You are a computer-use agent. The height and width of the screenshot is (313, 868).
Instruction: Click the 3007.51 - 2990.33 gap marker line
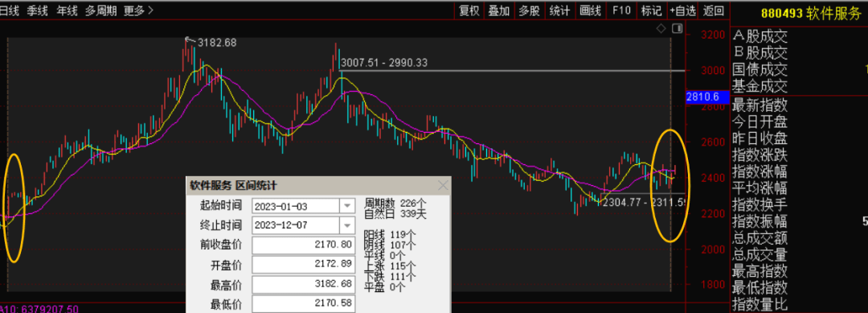click(512, 70)
